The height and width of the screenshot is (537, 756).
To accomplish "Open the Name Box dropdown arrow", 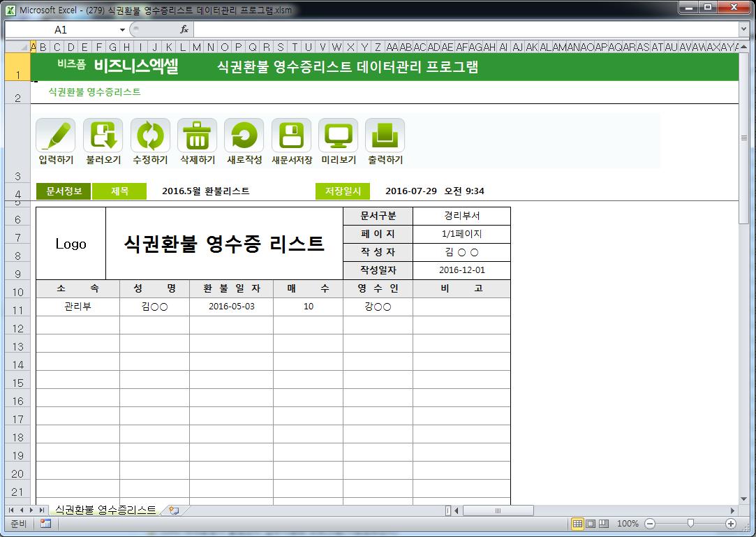I will coord(122,30).
